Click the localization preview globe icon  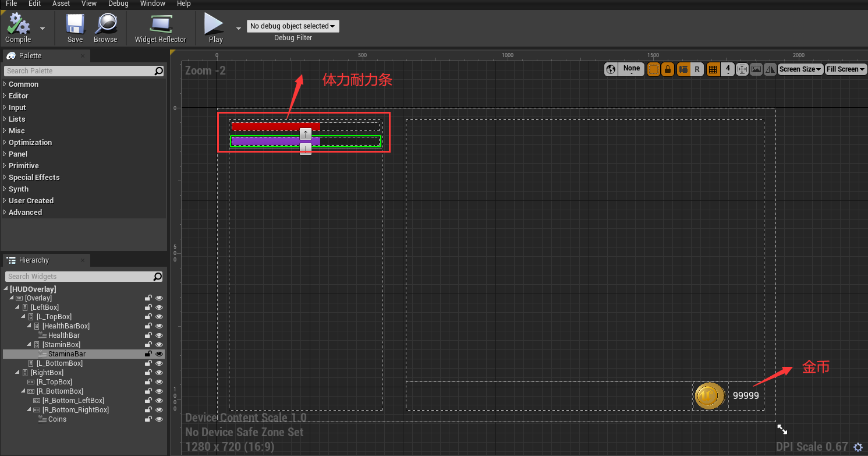click(610, 69)
